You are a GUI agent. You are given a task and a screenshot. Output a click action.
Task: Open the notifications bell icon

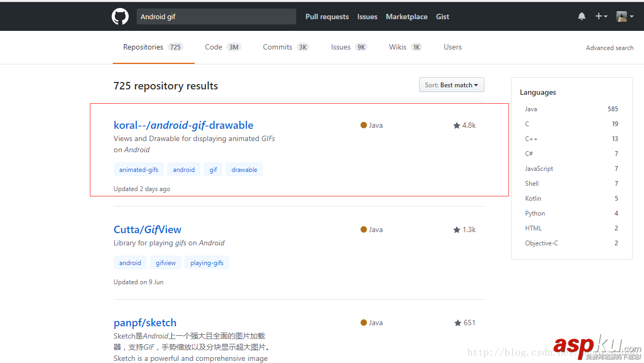pos(582,16)
